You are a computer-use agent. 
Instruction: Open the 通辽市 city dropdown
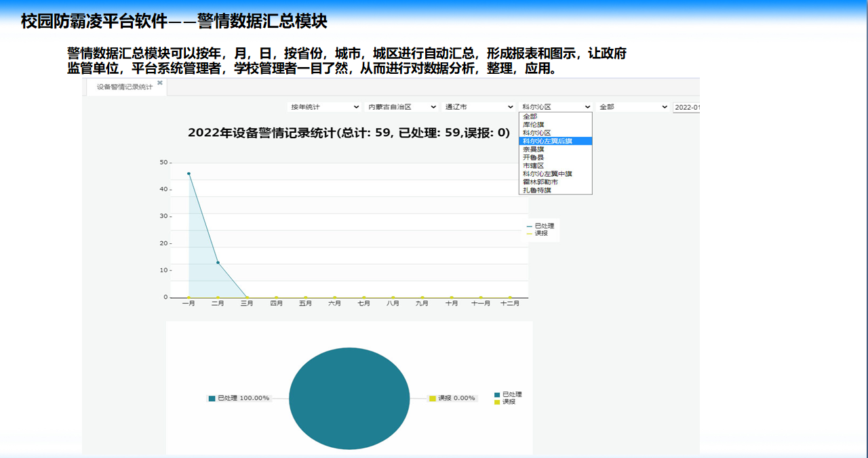(x=478, y=107)
